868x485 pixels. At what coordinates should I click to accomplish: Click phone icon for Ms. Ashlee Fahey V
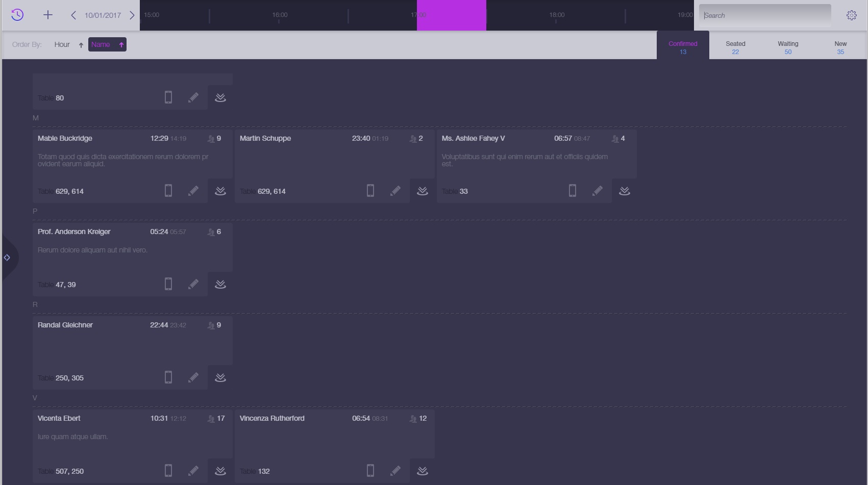click(x=573, y=191)
